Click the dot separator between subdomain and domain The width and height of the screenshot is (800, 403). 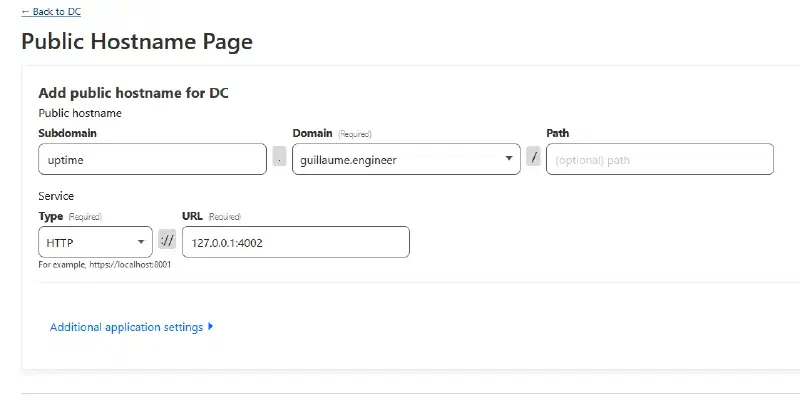[x=279, y=156]
